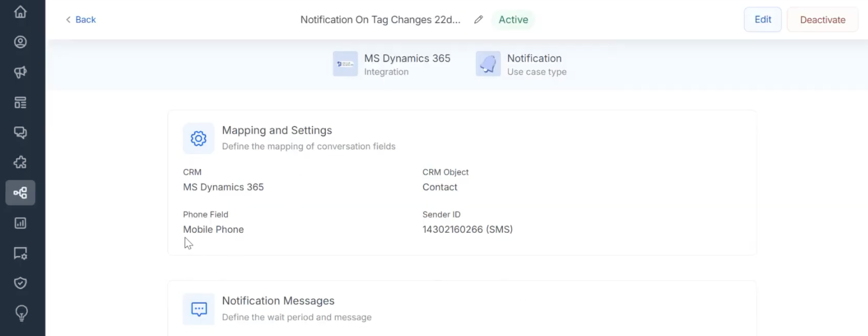The image size is (868, 336).
Task: Click the Active status badge
Action: point(513,20)
